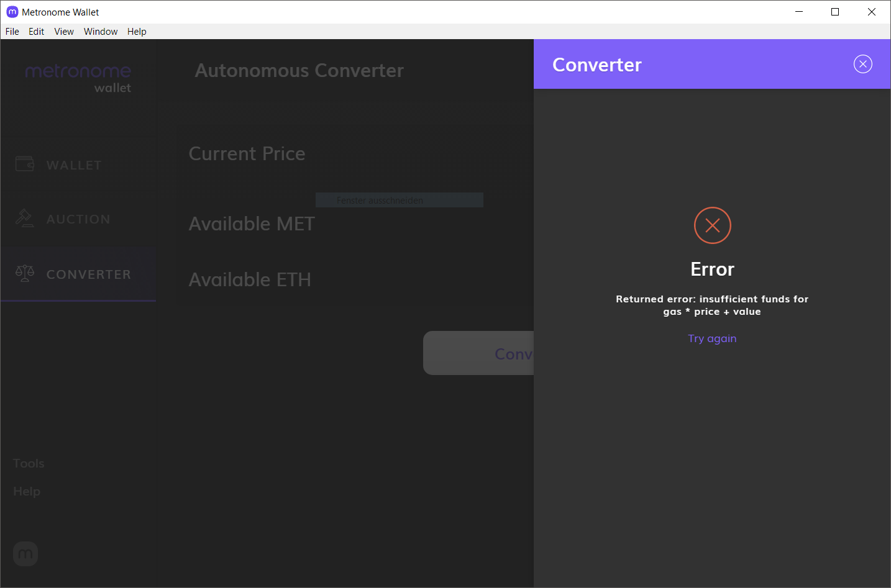
Task: Switch to the Wallet section label
Action: (73, 165)
